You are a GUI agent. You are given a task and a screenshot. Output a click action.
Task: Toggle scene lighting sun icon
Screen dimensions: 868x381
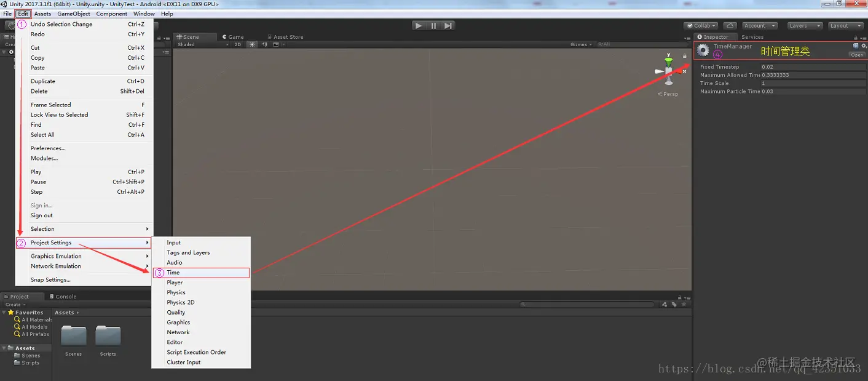[x=252, y=44]
